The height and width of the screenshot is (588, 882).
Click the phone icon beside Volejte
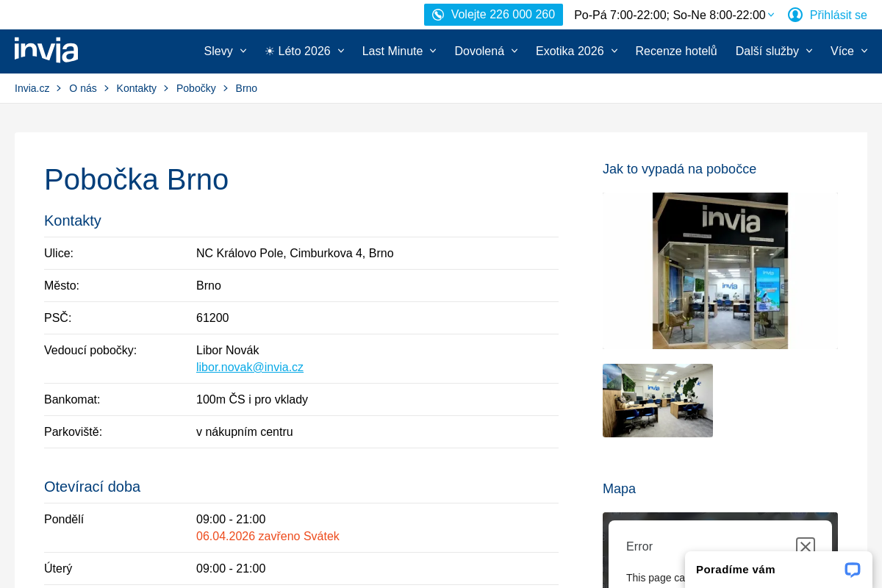[x=438, y=15]
